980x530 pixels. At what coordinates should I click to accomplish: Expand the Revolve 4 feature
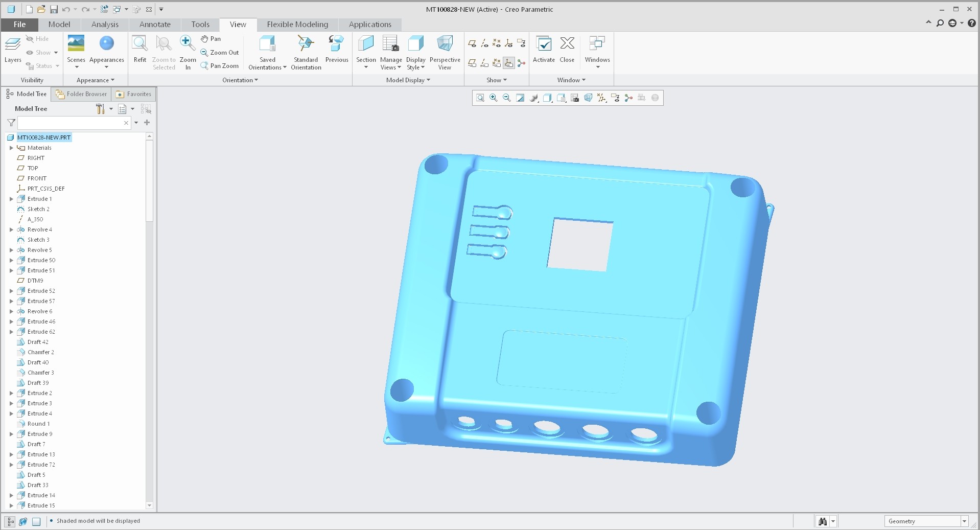[11, 229]
